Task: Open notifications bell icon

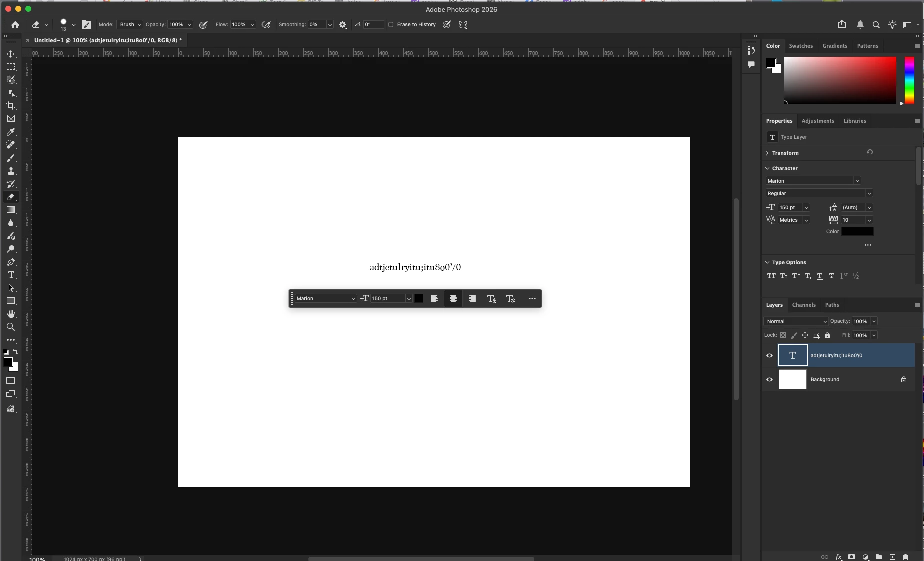Action: point(860,24)
